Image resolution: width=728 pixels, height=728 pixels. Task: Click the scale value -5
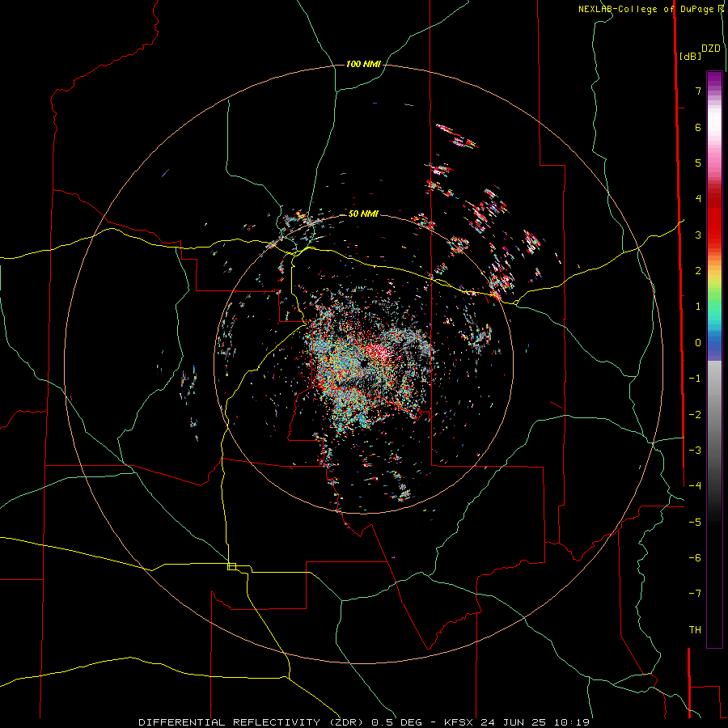[695, 523]
